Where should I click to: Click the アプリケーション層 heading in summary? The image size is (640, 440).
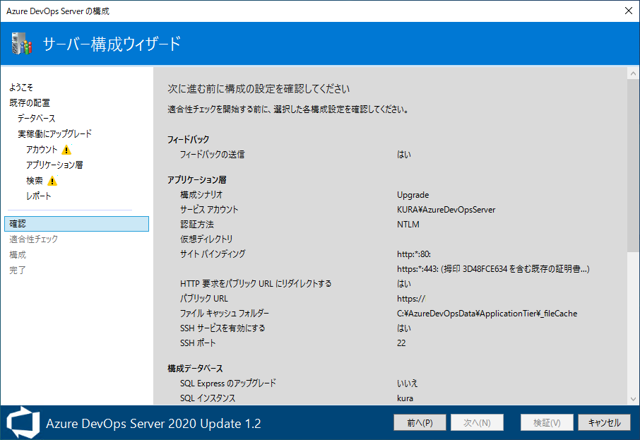pos(197,180)
